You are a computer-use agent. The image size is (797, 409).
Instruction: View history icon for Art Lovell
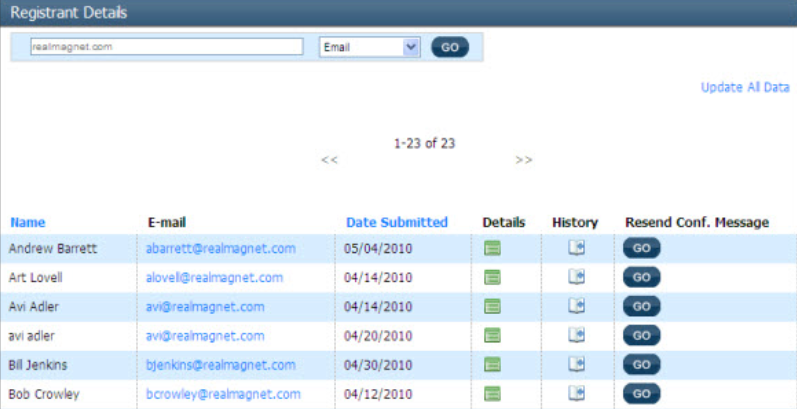576,277
